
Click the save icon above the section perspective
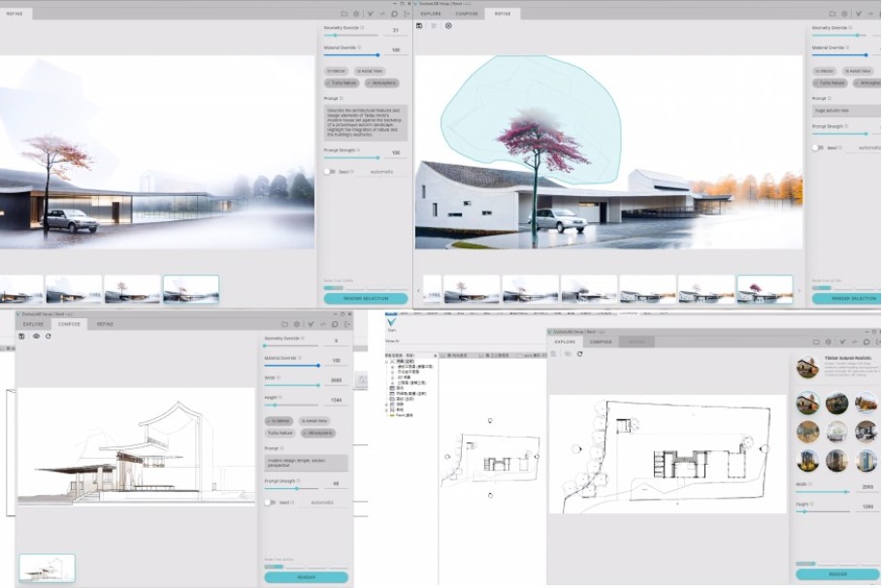coord(21,337)
